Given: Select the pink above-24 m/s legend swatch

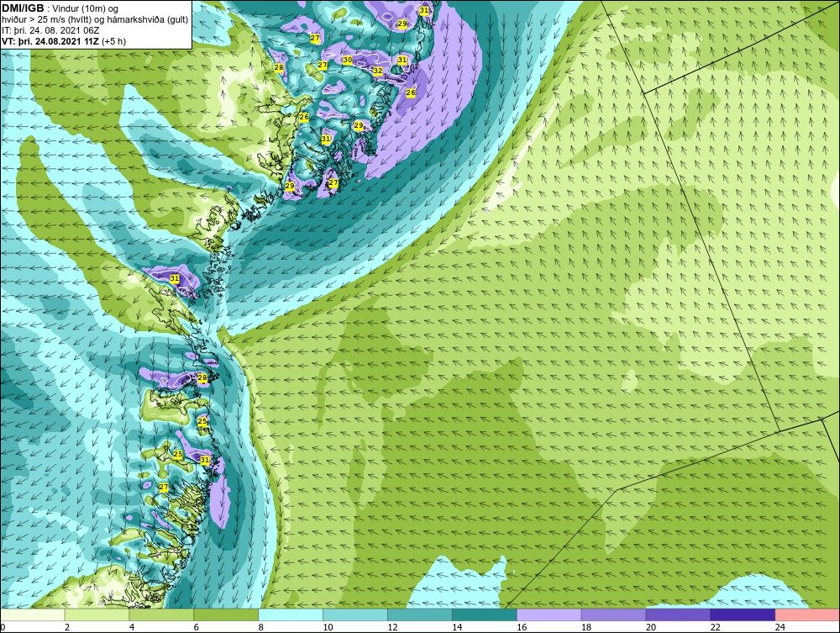Looking at the screenshot, I should 807,615.
